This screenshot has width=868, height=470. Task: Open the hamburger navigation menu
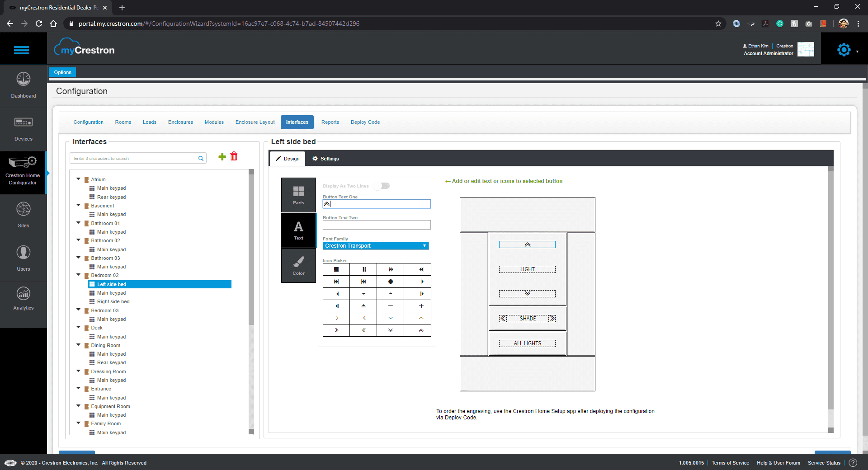[x=22, y=50]
